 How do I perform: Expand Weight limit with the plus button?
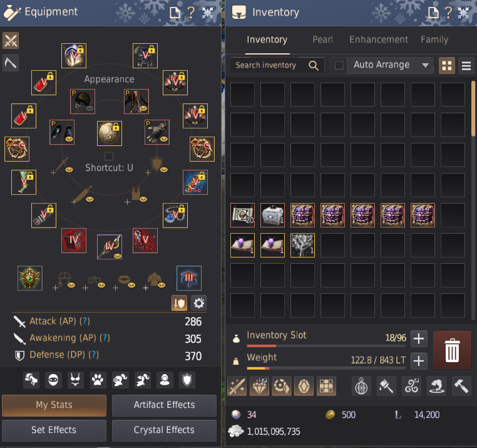[419, 361]
